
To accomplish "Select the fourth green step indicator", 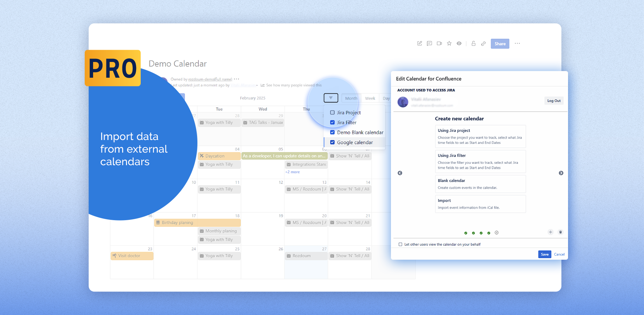I will point(489,233).
